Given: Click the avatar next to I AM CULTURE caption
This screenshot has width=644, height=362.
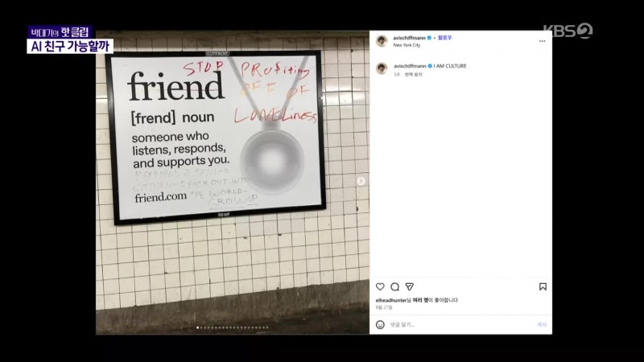Looking at the screenshot, I should click(x=382, y=68).
